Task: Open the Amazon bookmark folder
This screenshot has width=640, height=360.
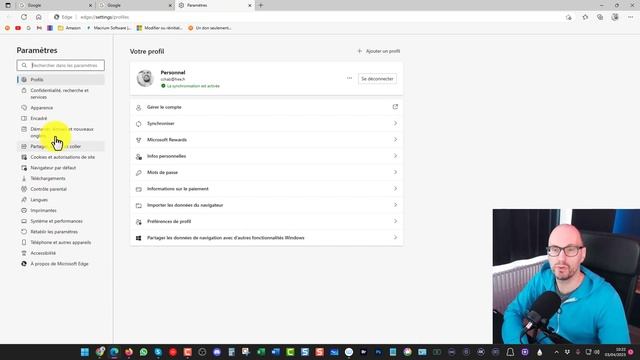Action: 69,28
